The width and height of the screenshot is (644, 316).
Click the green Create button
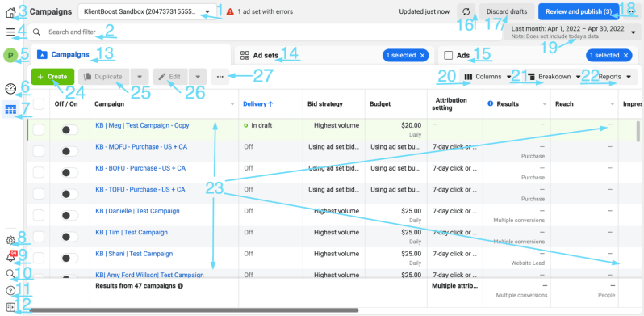(x=52, y=77)
